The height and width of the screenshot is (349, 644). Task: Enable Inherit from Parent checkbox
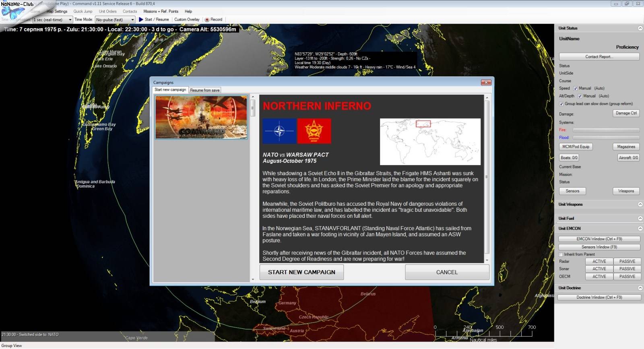561,254
